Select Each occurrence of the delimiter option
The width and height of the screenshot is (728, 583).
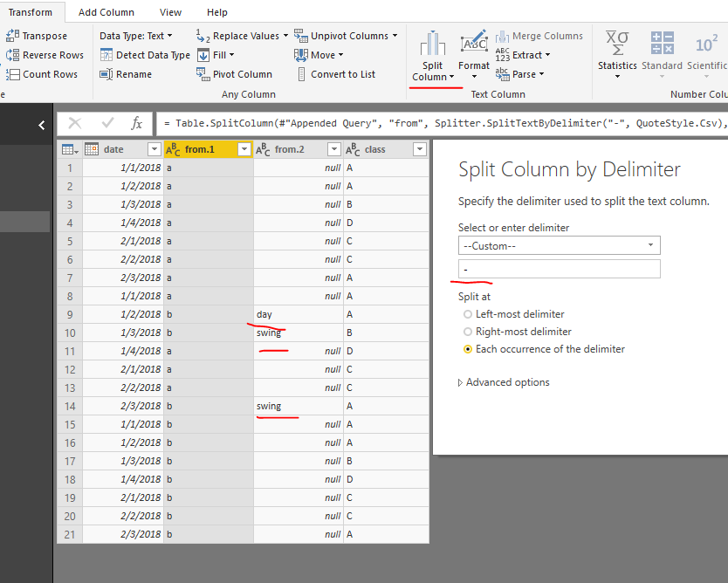(468, 349)
